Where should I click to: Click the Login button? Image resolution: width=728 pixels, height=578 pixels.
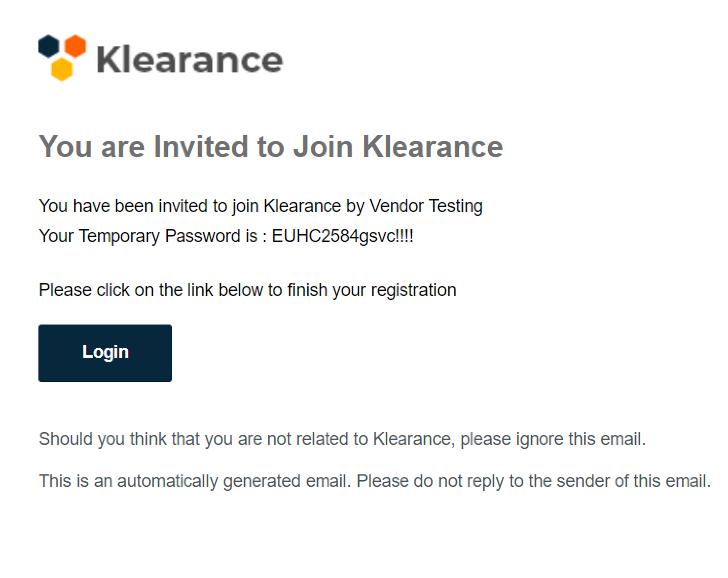(105, 353)
